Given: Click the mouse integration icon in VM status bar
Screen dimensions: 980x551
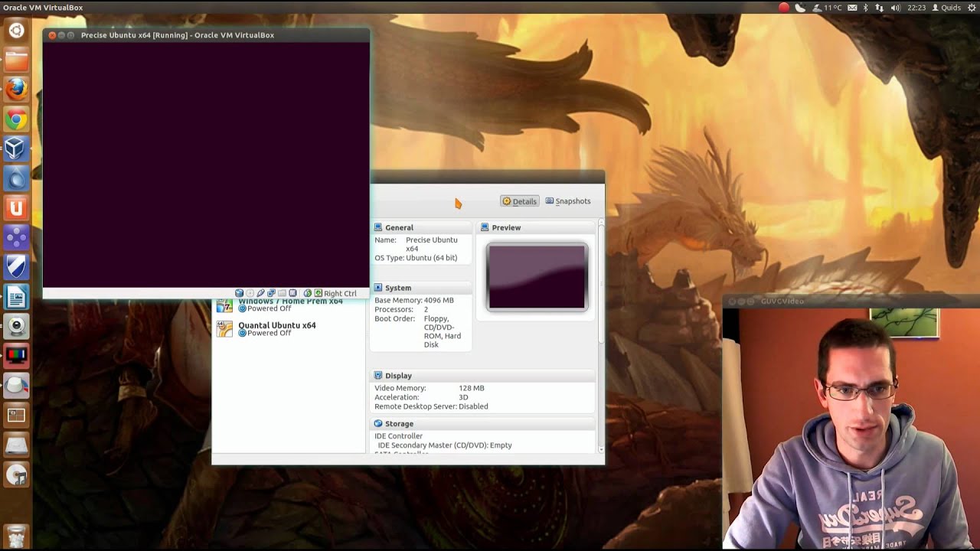Looking at the screenshot, I should [x=308, y=293].
